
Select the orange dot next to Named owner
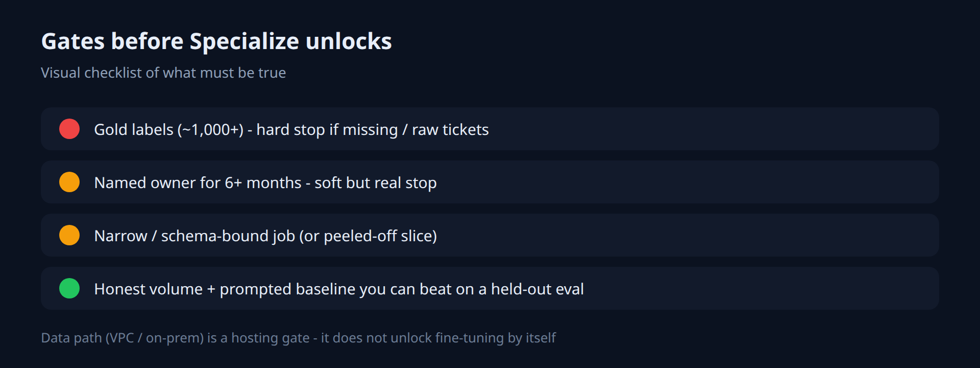click(69, 182)
